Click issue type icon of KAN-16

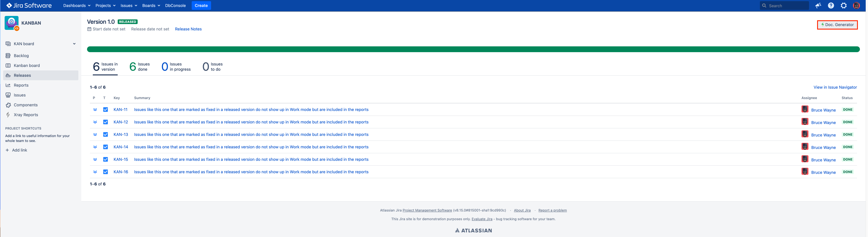click(x=106, y=172)
